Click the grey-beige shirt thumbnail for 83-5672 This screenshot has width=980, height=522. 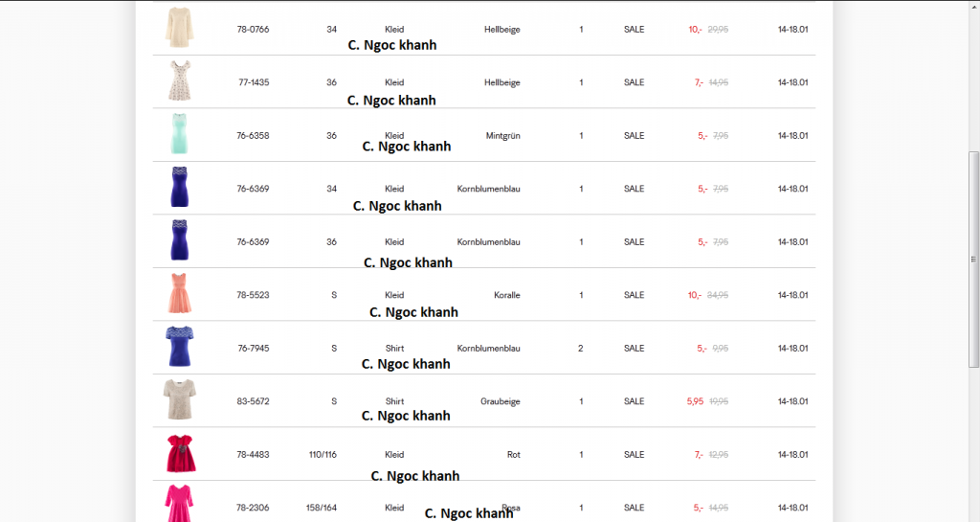pos(178,400)
